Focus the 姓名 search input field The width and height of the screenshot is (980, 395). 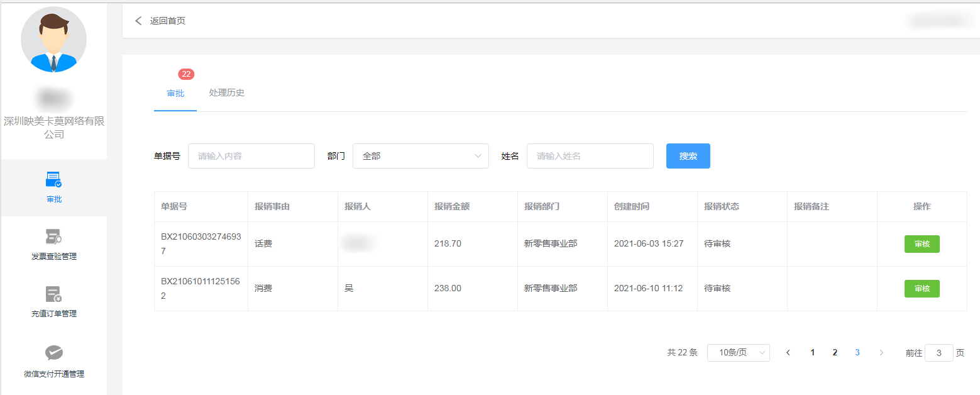click(x=590, y=156)
